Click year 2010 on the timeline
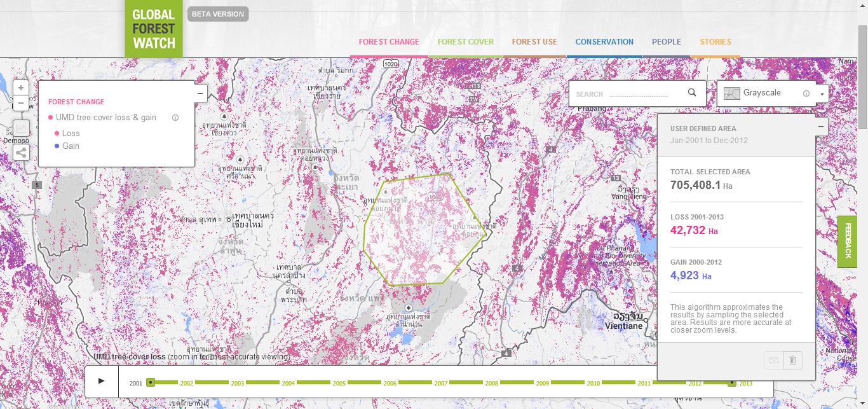Screen dimensions: 868x409 593,384
